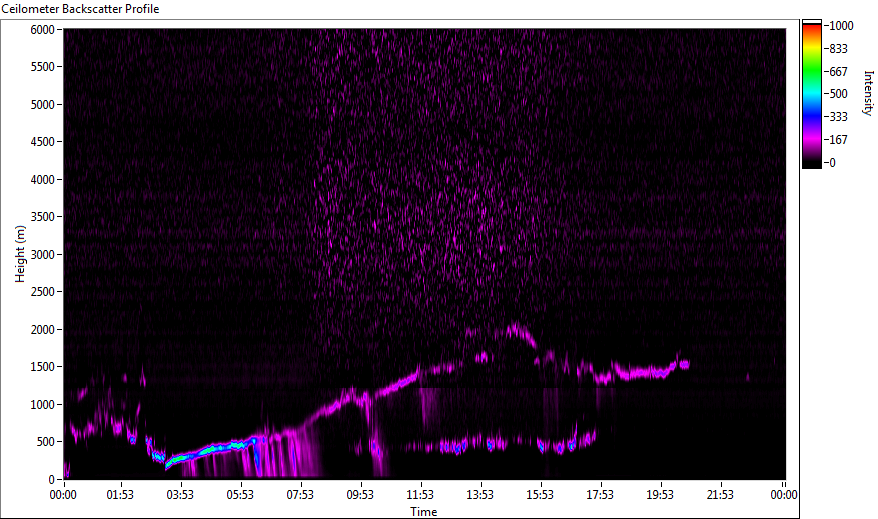Click the 2500 height axis tick label
The width and height of the screenshot is (878, 519).
tap(43, 292)
